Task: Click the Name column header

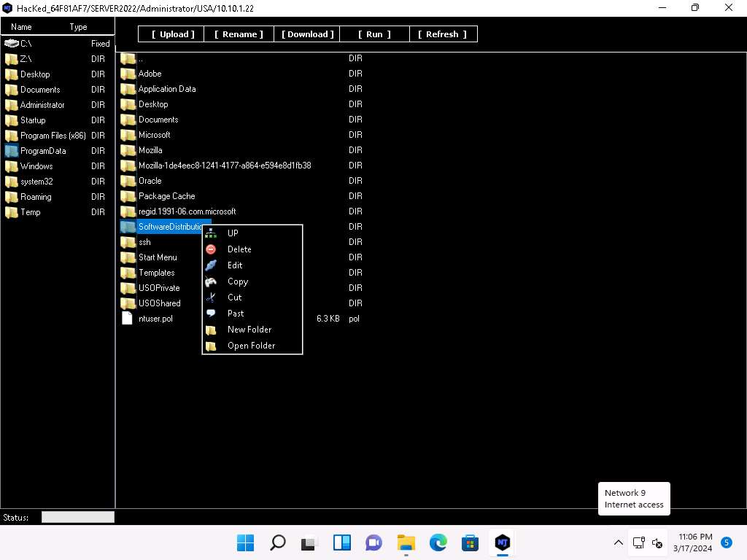Action: pyautogui.click(x=21, y=27)
